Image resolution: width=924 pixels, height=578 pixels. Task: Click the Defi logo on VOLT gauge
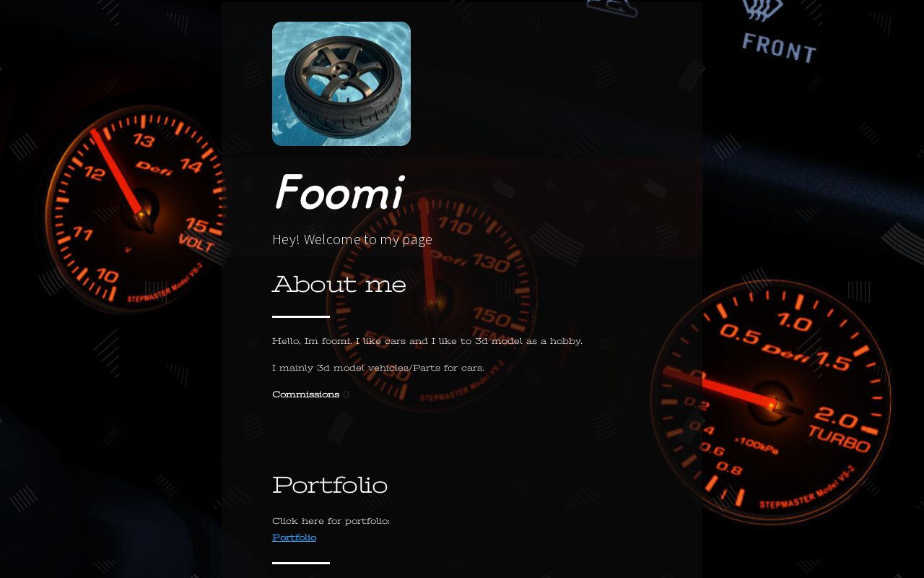pos(154,168)
